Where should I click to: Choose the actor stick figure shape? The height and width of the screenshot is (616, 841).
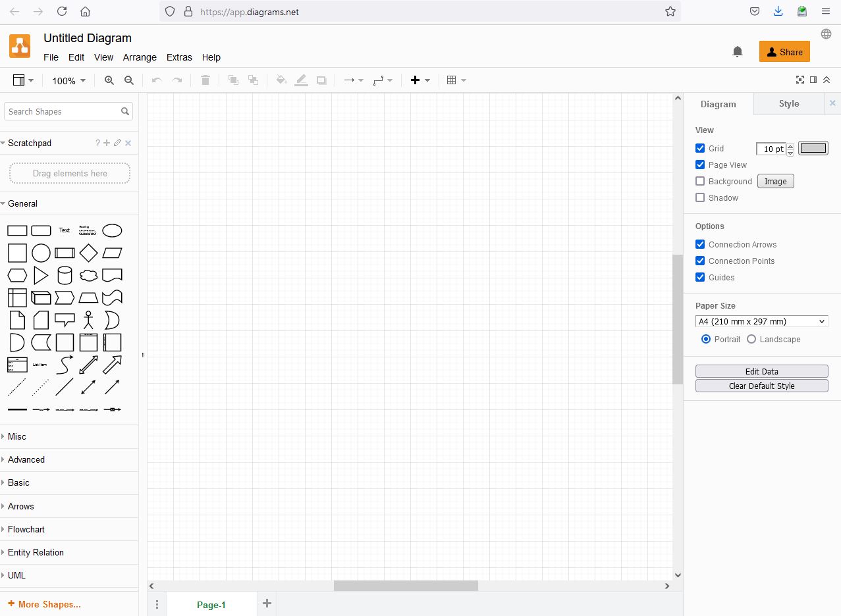pyautogui.click(x=88, y=321)
